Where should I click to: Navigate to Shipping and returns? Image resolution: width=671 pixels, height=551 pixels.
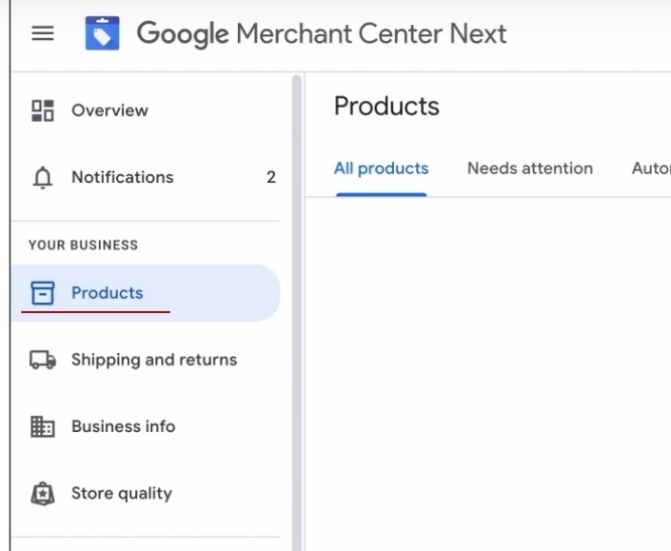click(x=154, y=360)
